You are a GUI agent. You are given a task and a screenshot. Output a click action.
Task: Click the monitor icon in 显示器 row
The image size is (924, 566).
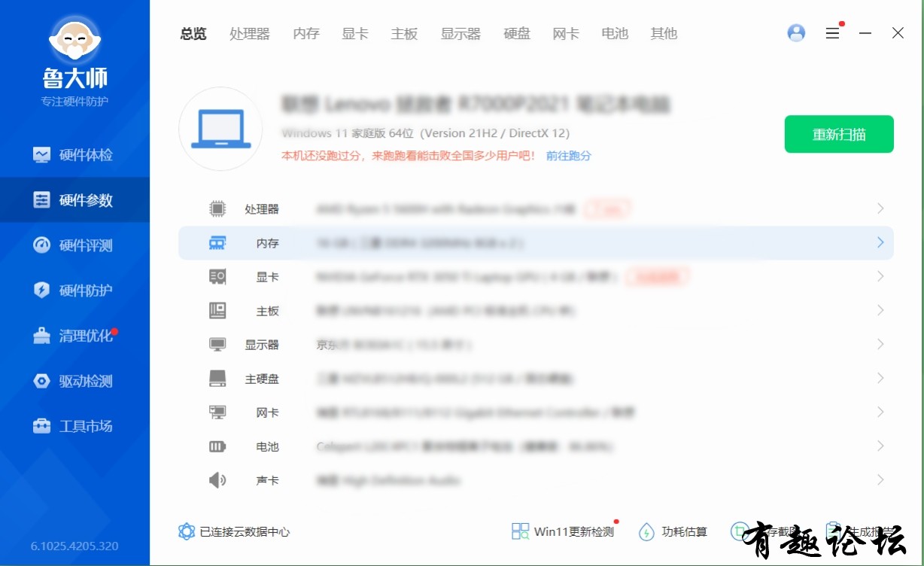click(x=217, y=345)
